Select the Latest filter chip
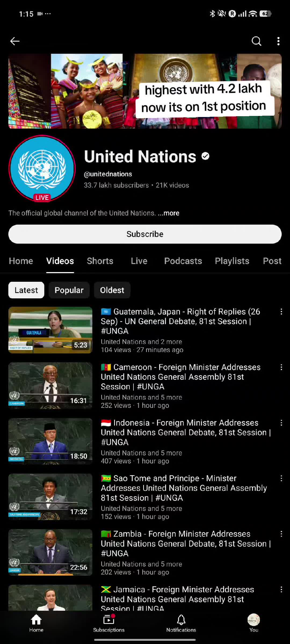Viewport: 290px width, 644px height. pos(26,290)
